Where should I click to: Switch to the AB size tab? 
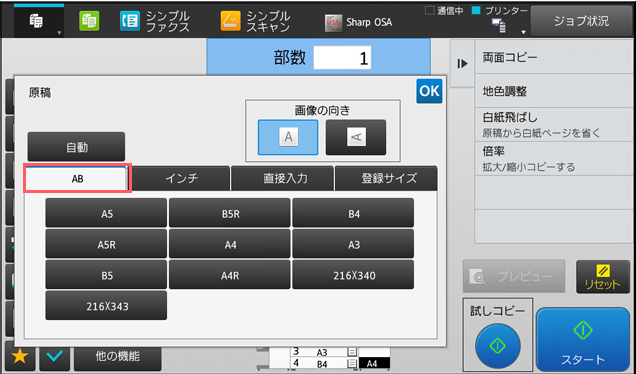coord(77,178)
